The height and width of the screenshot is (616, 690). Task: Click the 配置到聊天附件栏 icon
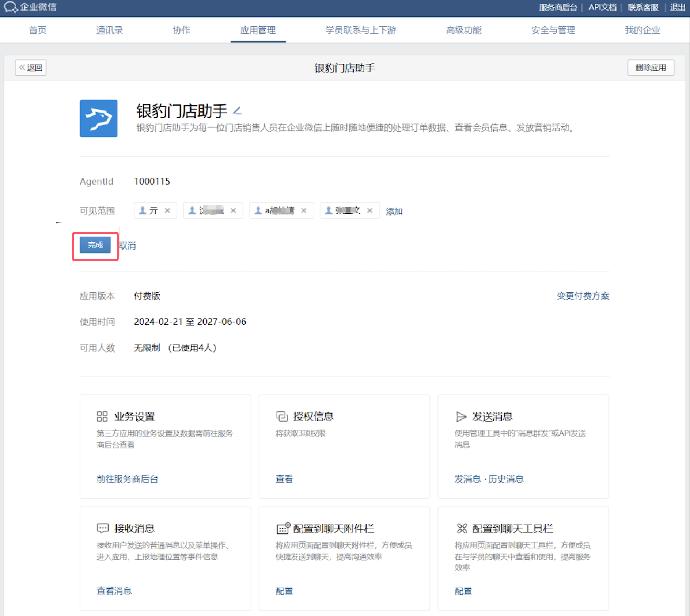(x=283, y=528)
